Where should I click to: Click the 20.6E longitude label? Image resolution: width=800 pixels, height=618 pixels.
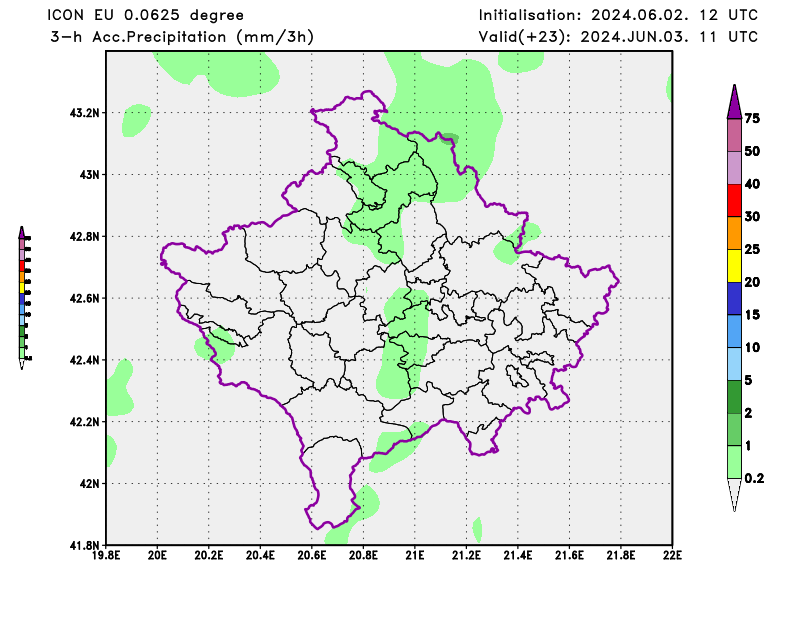click(312, 555)
